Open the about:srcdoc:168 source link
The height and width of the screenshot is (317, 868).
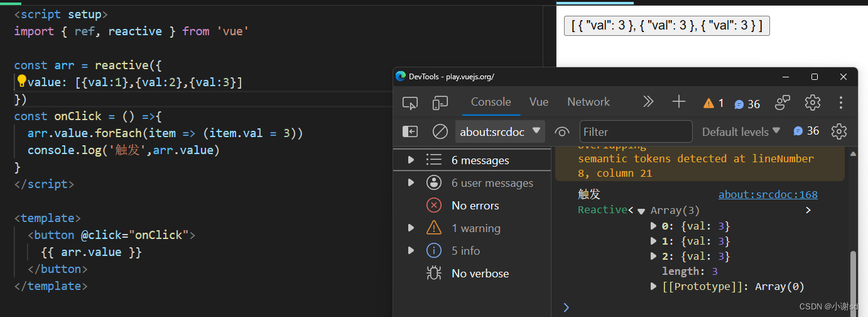coord(768,194)
